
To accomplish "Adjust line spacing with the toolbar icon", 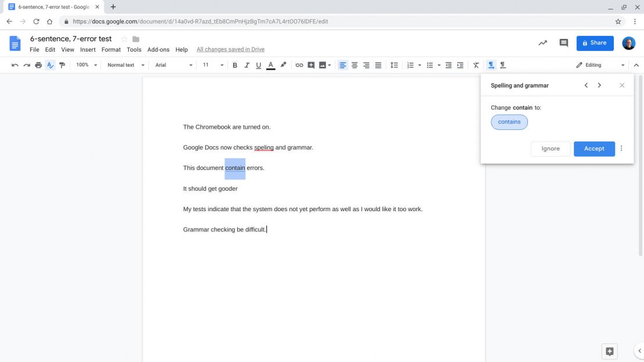I will coord(395,65).
